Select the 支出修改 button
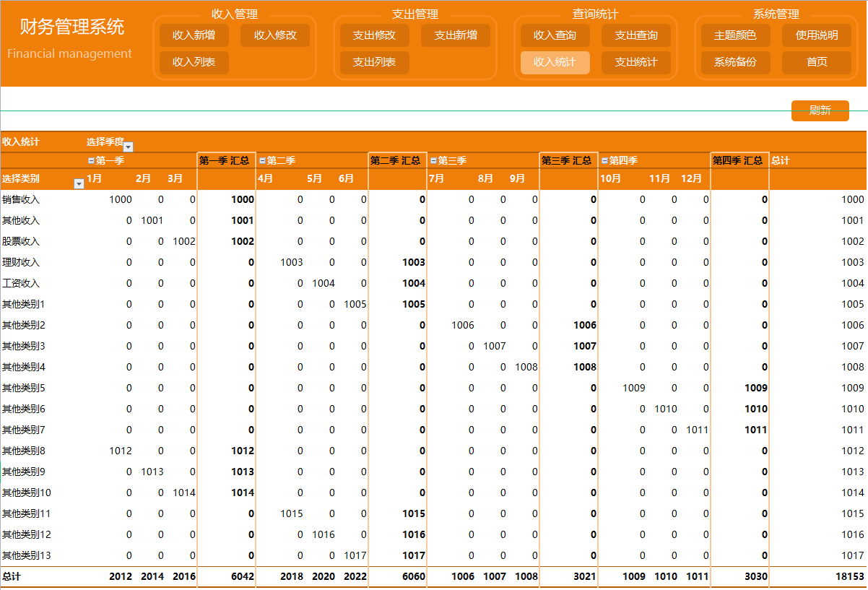The width and height of the screenshot is (868, 590). 375,35
